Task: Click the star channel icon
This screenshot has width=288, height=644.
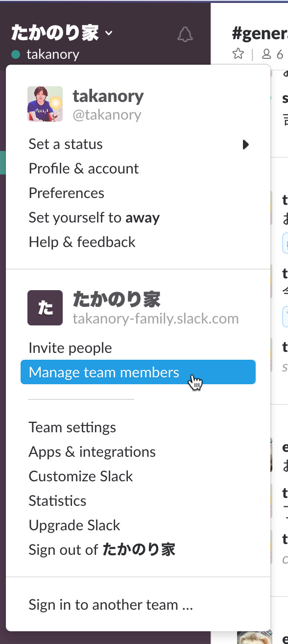Action: tap(238, 54)
